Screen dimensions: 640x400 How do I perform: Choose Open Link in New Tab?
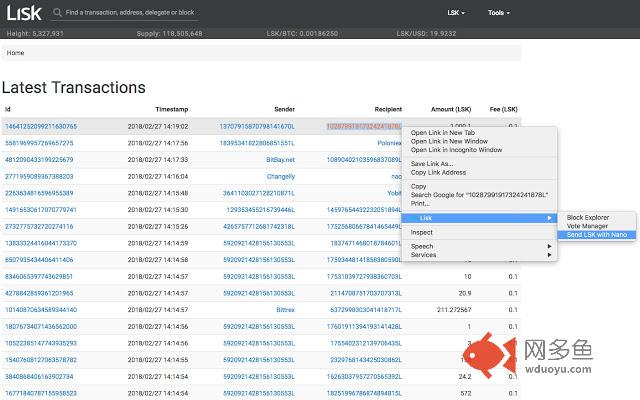[442, 133]
